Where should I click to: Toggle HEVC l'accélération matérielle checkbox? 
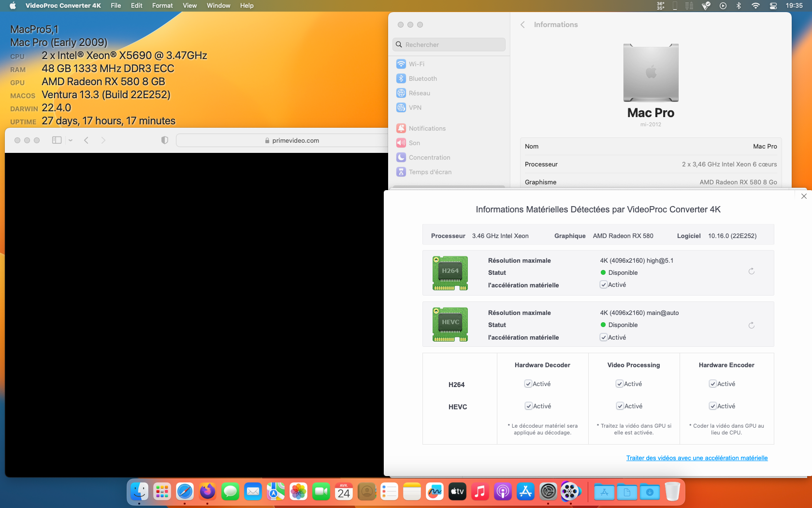(604, 338)
